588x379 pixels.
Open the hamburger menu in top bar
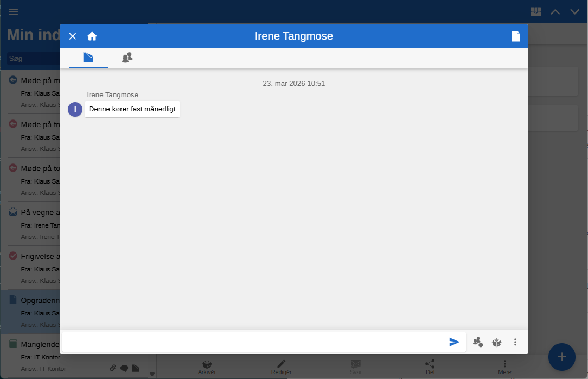14,11
